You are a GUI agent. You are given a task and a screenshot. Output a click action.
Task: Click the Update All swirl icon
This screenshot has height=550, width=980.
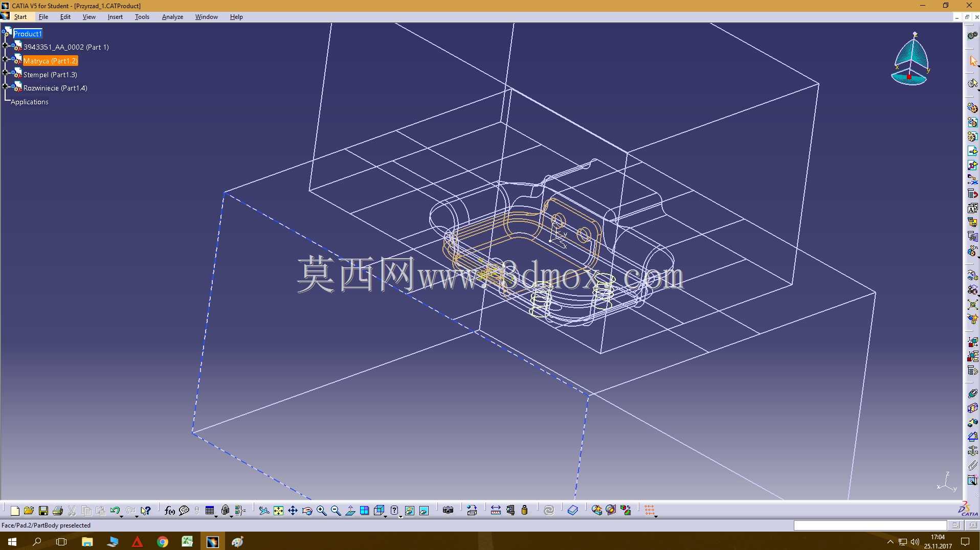(x=549, y=510)
